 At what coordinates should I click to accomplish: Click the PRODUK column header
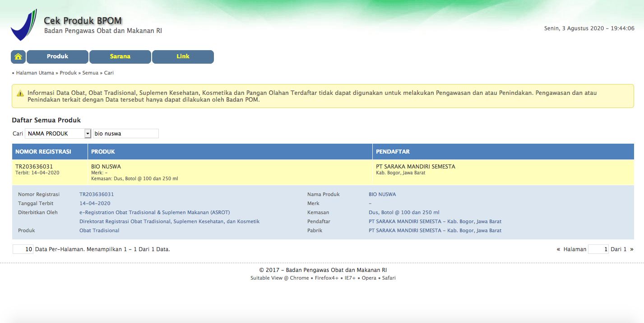point(230,152)
